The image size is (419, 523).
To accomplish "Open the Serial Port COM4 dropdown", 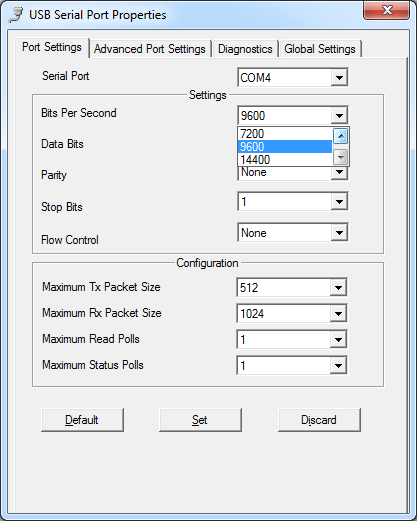I will click(x=340, y=78).
